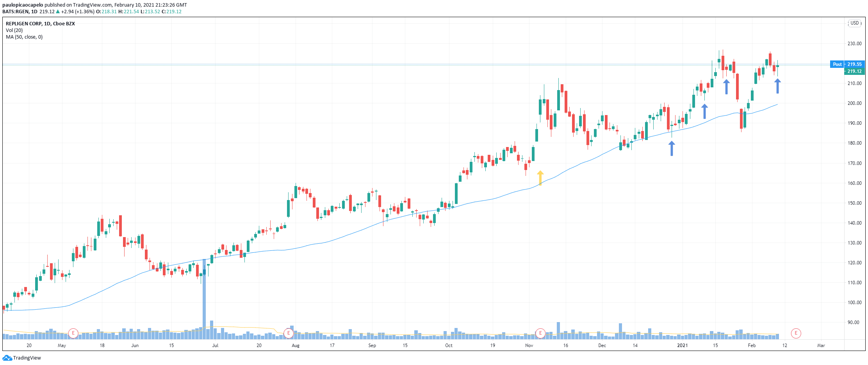This screenshot has height=365, width=868.
Task: Click the 90.00 price axis label
Action: (853, 322)
